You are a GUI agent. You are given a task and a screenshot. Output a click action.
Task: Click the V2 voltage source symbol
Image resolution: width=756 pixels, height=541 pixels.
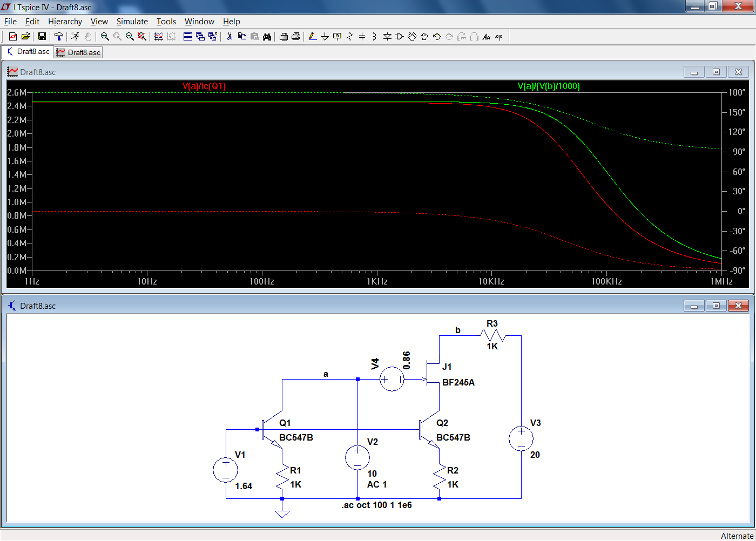[x=357, y=458]
